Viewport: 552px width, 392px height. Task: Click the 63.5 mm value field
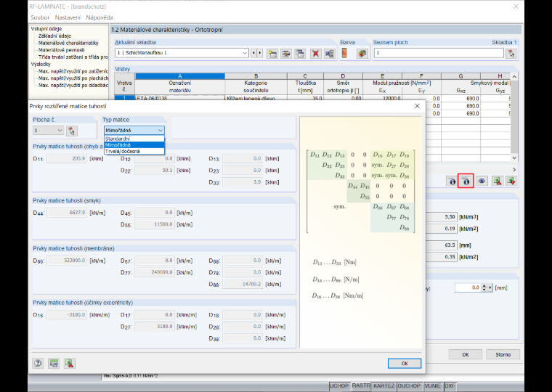click(442, 245)
